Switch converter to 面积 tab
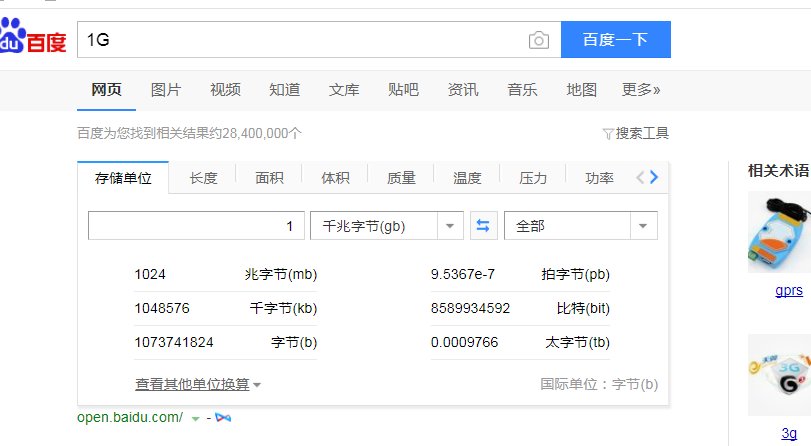Image resolution: width=811 pixels, height=446 pixels. tap(269, 178)
